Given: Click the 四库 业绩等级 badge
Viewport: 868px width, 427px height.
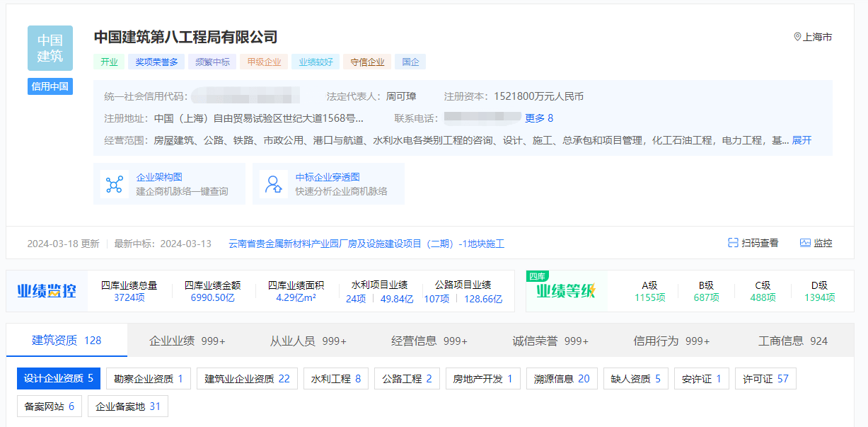Looking at the screenshot, I should 566,290.
